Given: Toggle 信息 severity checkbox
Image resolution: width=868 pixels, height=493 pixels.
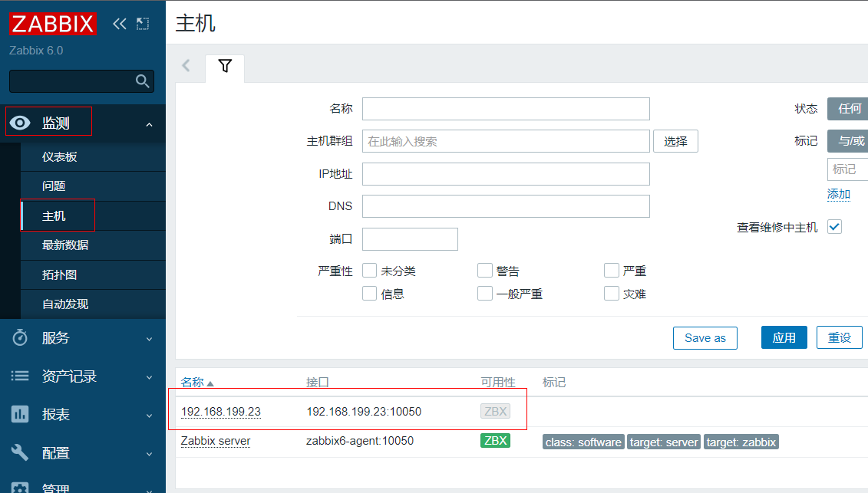Looking at the screenshot, I should (x=369, y=293).
